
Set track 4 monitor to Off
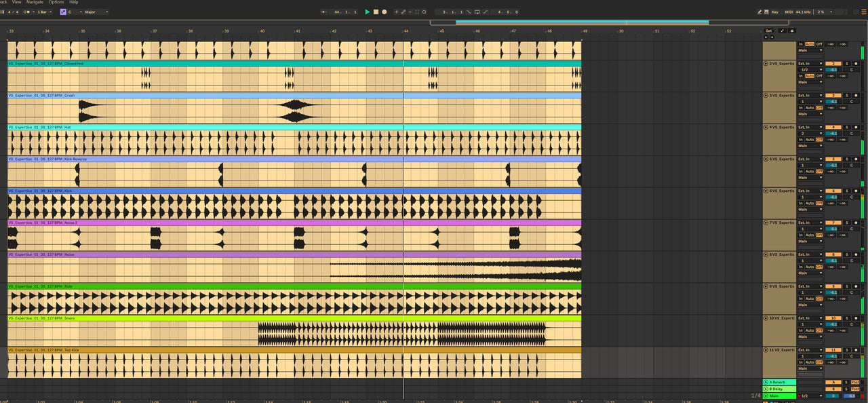coord(819,140)
